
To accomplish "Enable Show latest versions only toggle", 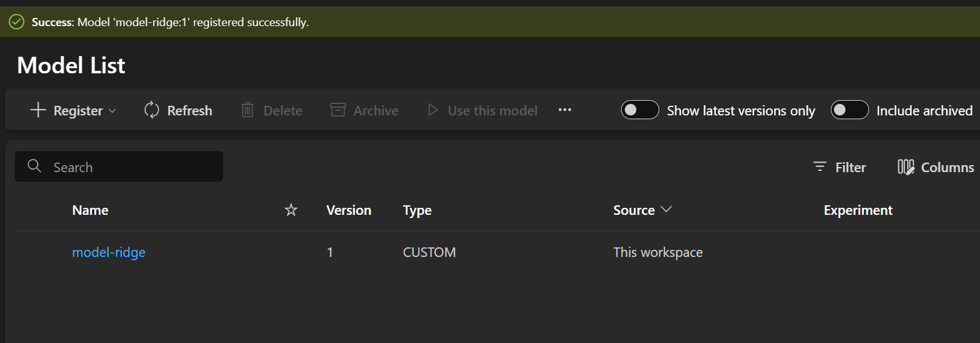I will click(640, 110).
